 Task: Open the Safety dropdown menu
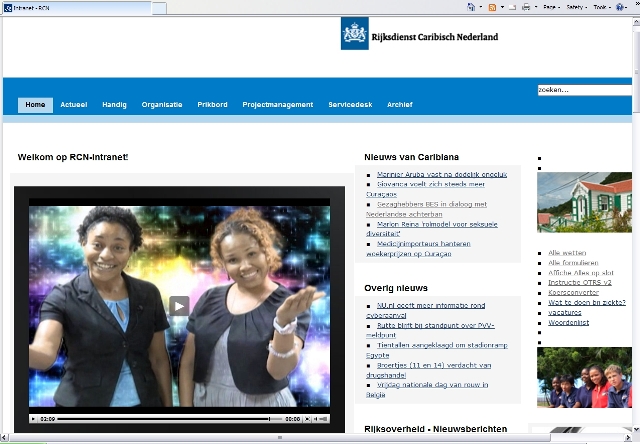click(577, 7)
